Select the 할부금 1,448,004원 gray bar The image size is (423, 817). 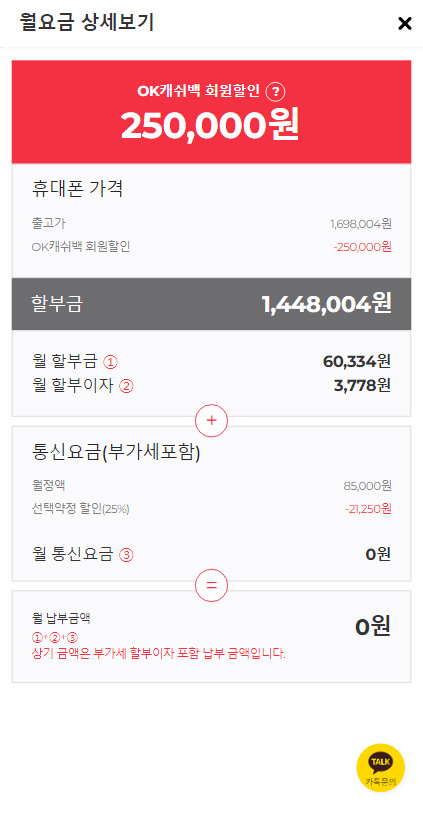click(x=212, y=304)
